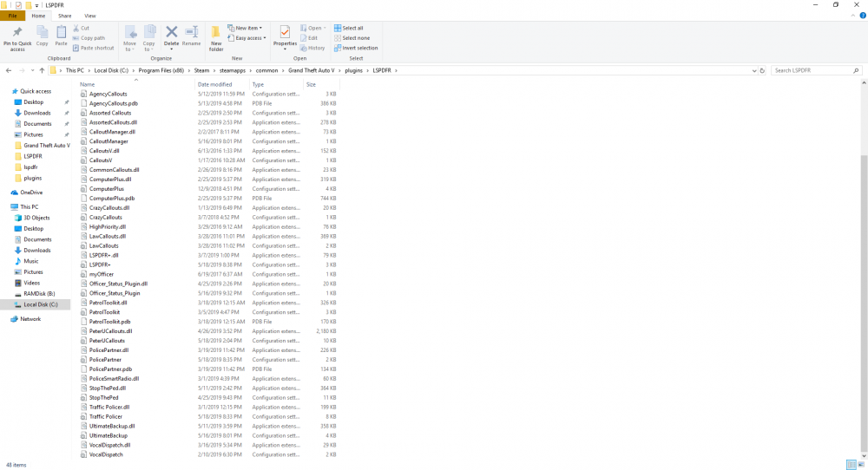Viewport: 868px width, 470px height.
Task: Open 3D Objects in navigation pane
Action: click(36, 218)
